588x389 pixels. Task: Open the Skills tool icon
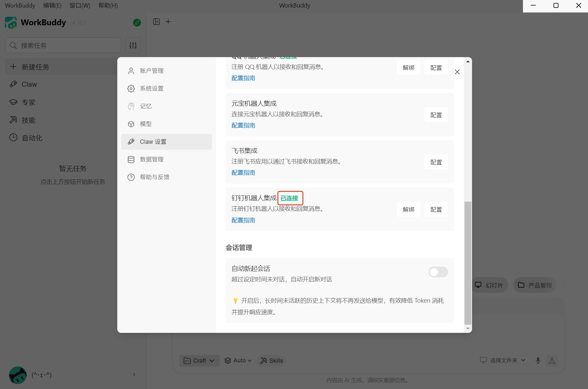(272, 360)
